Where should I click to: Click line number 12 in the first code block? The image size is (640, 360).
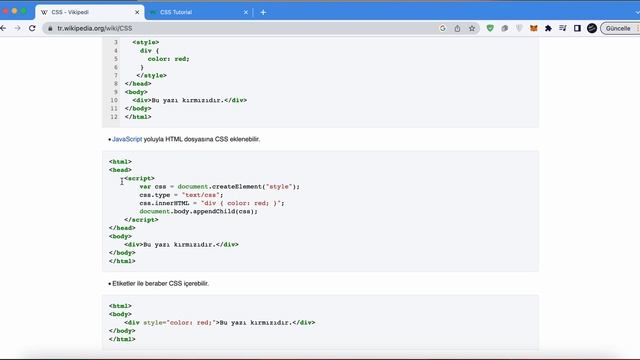pos(114,117)
